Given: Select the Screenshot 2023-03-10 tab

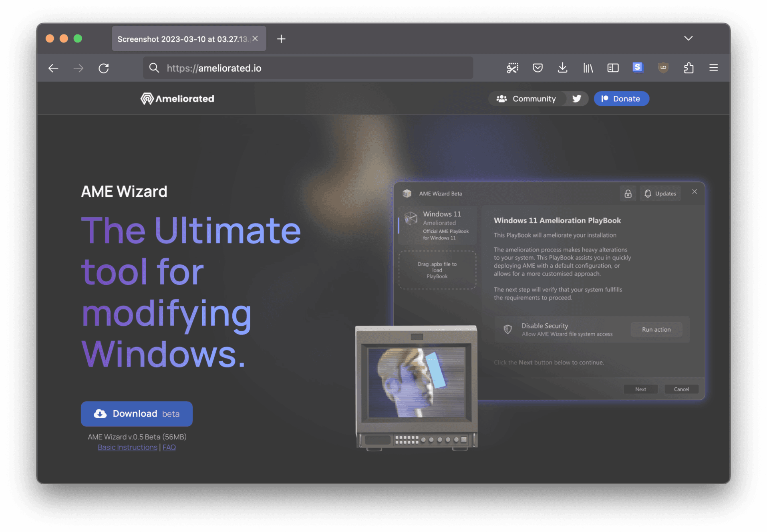Looking at the screenshot, I should (x=189, y=39).
